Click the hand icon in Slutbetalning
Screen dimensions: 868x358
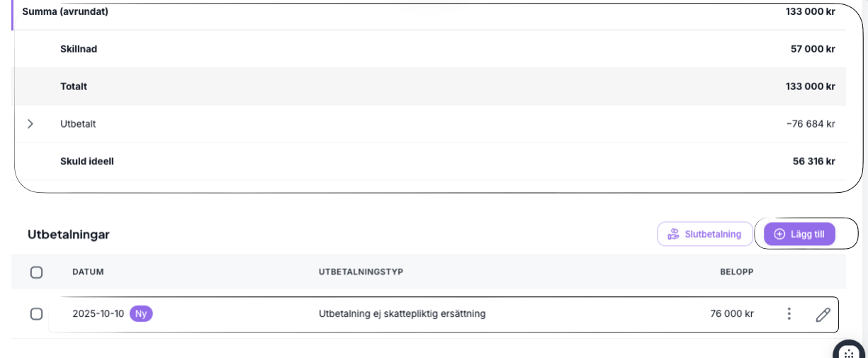[673, 234]
